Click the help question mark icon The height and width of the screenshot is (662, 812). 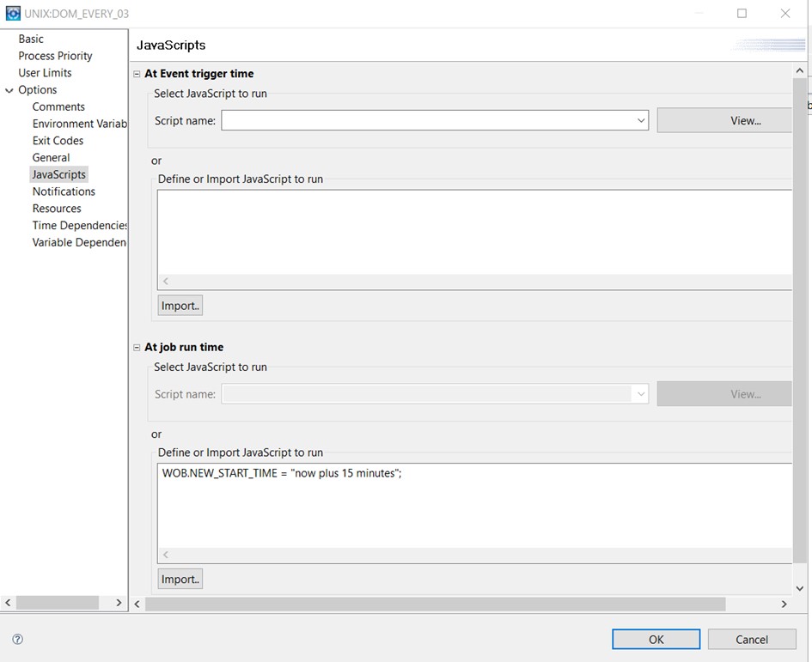point(17,639)
